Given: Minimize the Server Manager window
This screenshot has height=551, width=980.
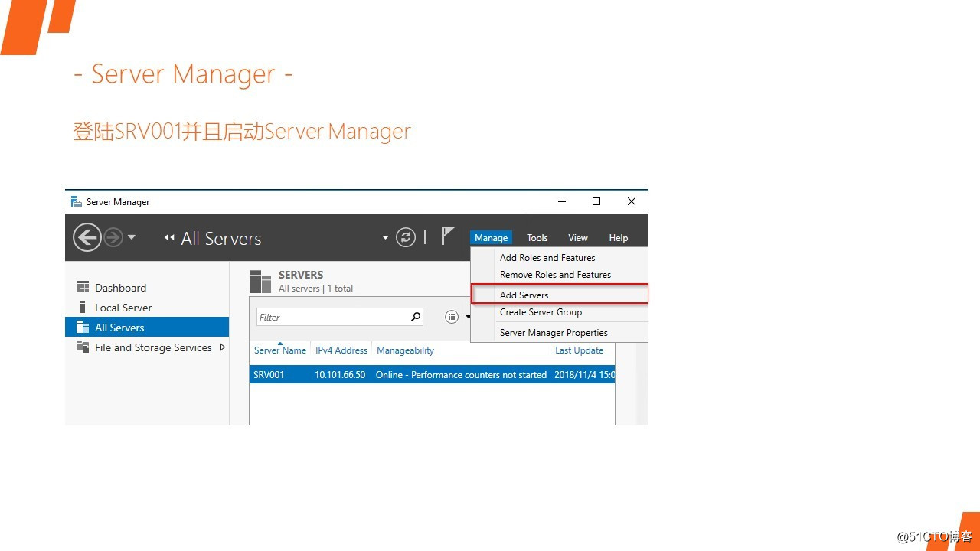Looking at the screenshot, I should 563,202.
